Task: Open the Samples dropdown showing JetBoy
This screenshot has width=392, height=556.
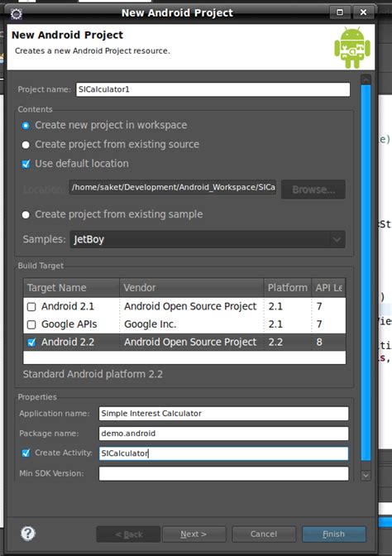Action: [208, 239]
